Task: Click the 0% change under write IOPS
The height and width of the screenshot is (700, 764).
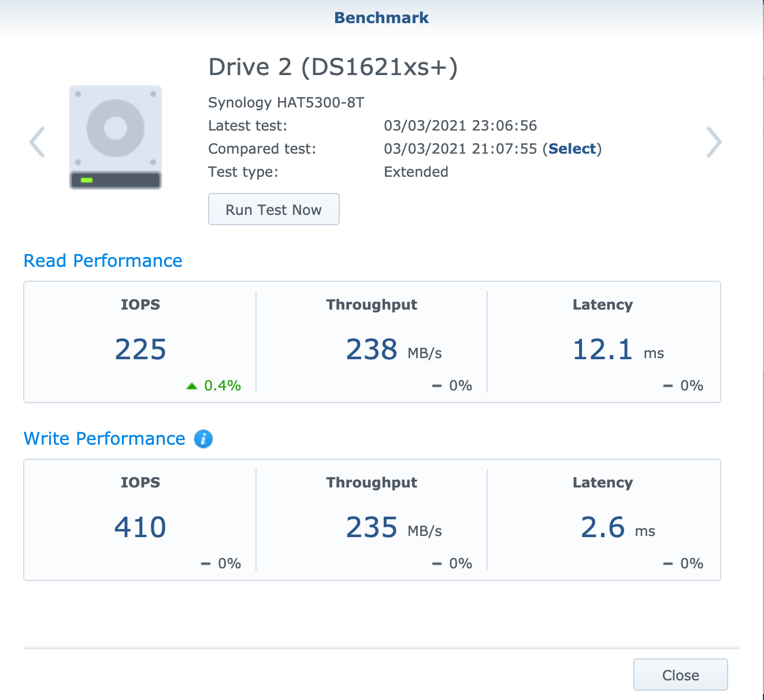Action: click(221, 564)
